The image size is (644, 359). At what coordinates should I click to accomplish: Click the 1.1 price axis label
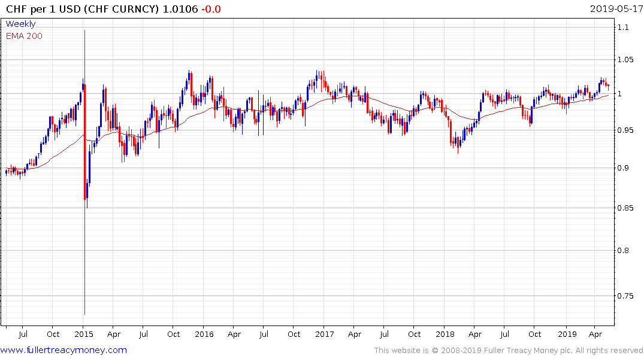(x=622, y=28)
